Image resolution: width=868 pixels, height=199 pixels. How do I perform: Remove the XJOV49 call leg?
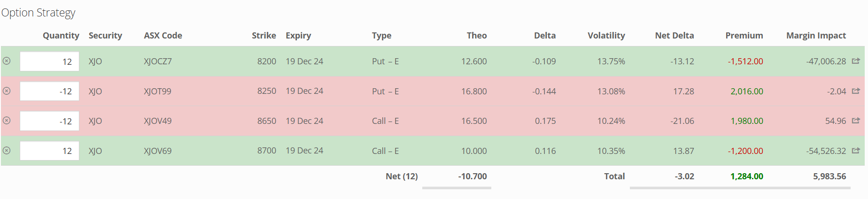7,120
